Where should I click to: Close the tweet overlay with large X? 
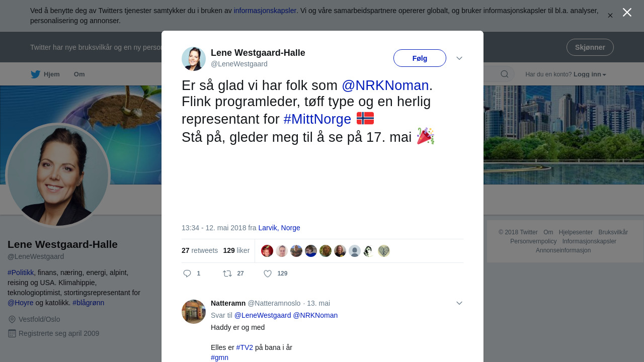[627, 13]
